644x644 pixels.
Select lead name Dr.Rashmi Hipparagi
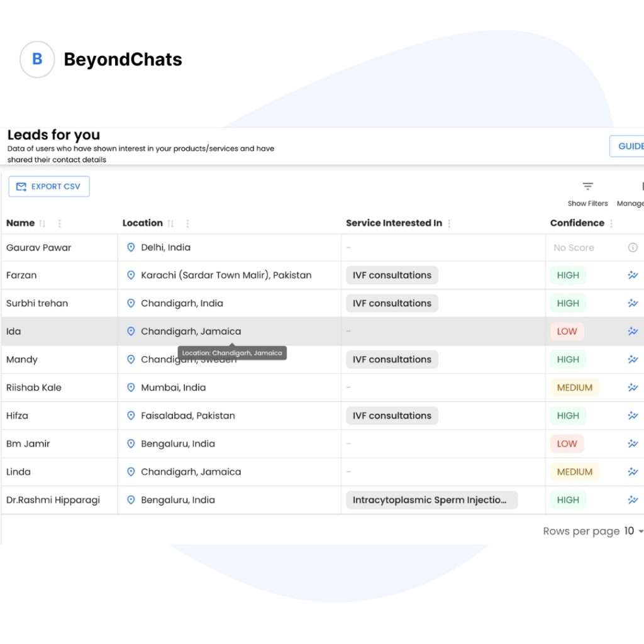point(53,500)
